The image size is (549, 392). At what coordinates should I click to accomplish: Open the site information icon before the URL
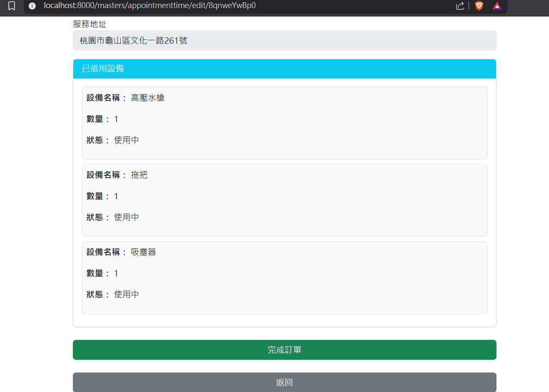32,6
